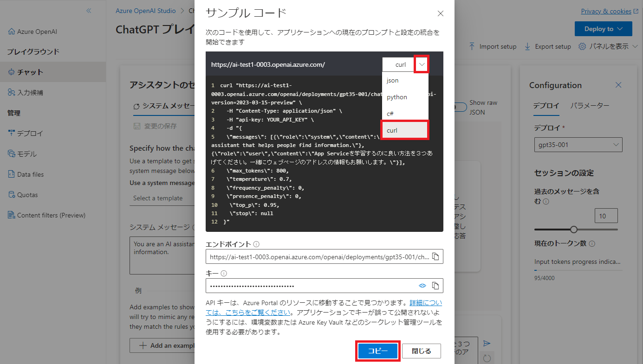643x364 pixels.
Task: Click the 過去のメッセージを含む info icon
Action: point(546,202)
